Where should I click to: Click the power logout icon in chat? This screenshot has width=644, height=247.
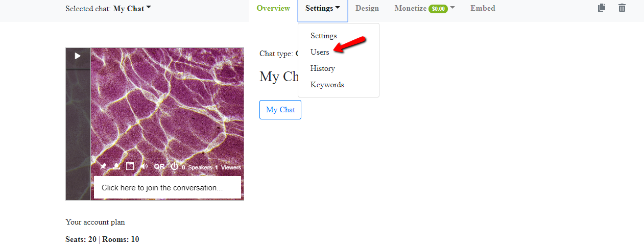(x=175, y=166)
